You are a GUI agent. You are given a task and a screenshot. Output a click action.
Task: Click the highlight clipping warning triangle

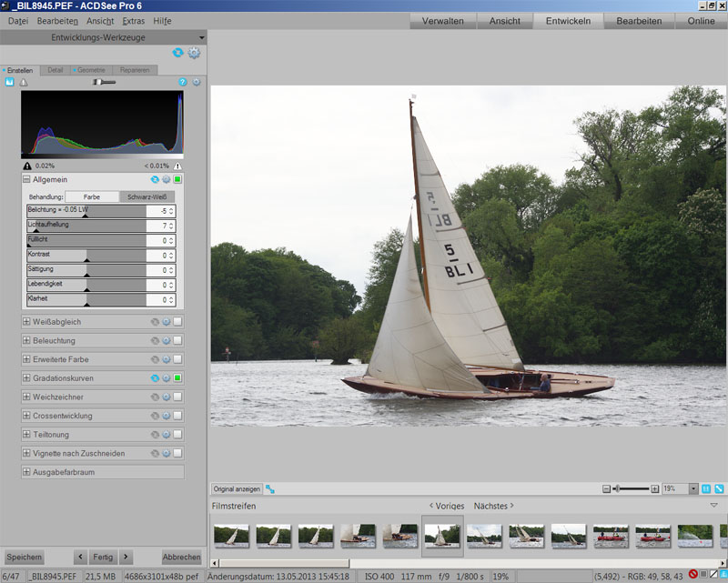coord(177,166)
